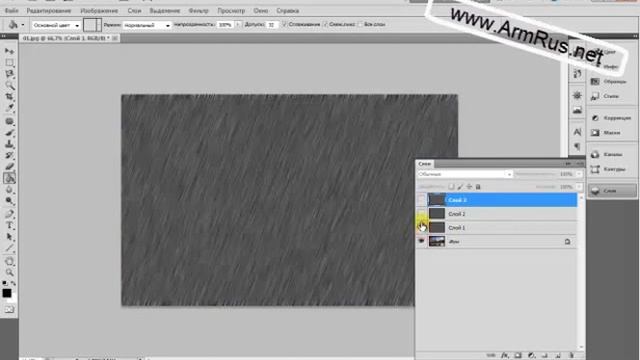Toggle lock all icon
The width and height of the screenshot is (640, 360).
click(478, 187)
